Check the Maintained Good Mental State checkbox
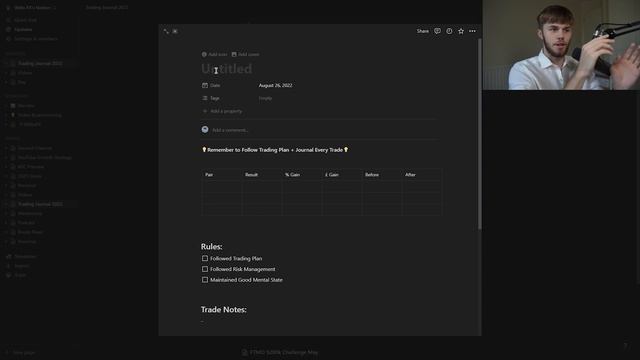Viewport: 640px width, 360px height. (205, 280)
